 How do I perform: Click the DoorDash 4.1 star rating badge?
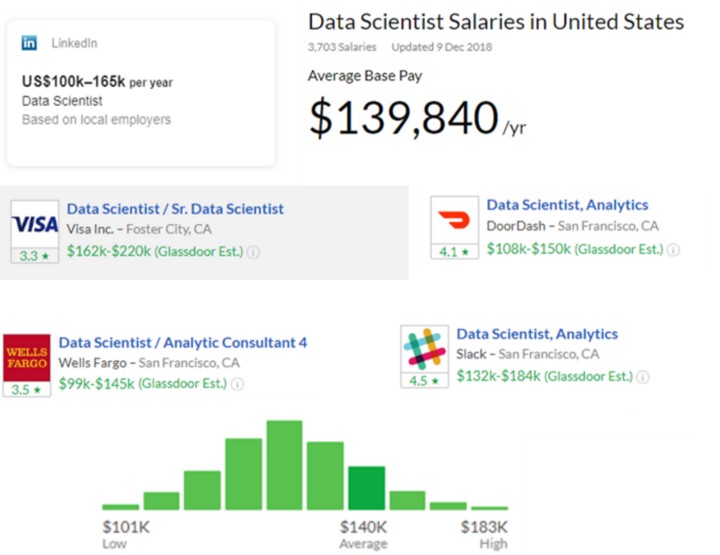pyautogui.click(x=455, y=252)
